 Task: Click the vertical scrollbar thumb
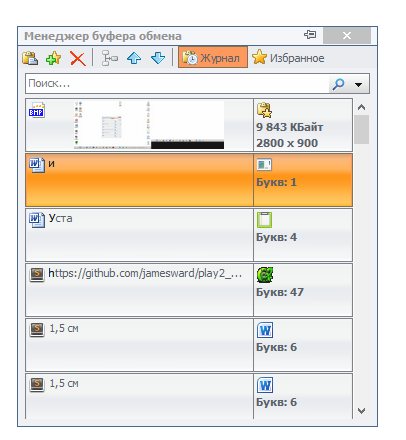coord(361,129)
